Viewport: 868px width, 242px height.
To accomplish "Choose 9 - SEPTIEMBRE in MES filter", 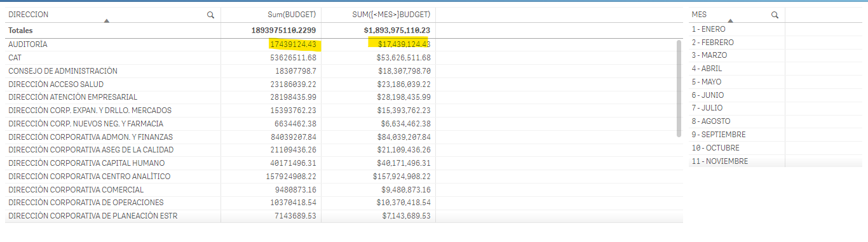I will click(737, 135).
